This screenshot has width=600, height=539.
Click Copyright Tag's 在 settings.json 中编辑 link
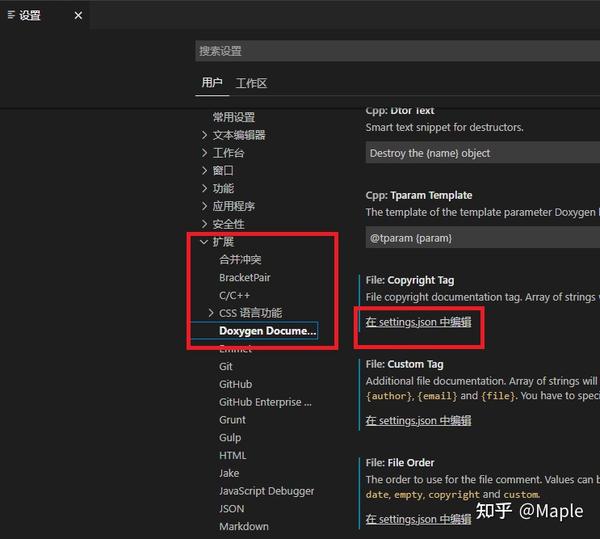[418, 322]
